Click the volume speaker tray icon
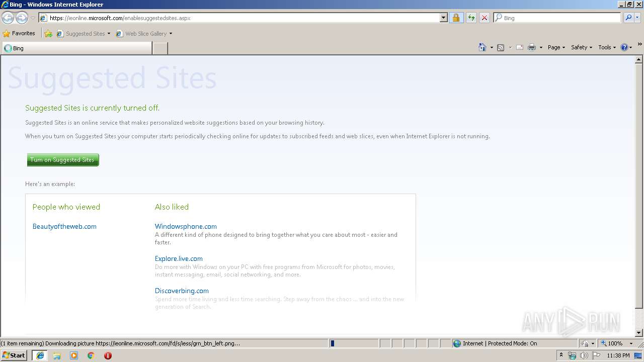Screen dimensions: 644x362 [584, 355]
